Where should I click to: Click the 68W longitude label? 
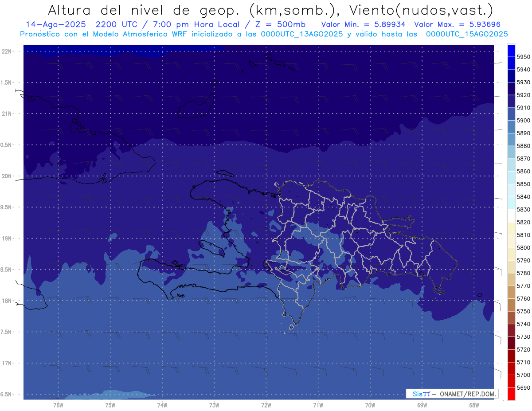(x=473, y=405)
